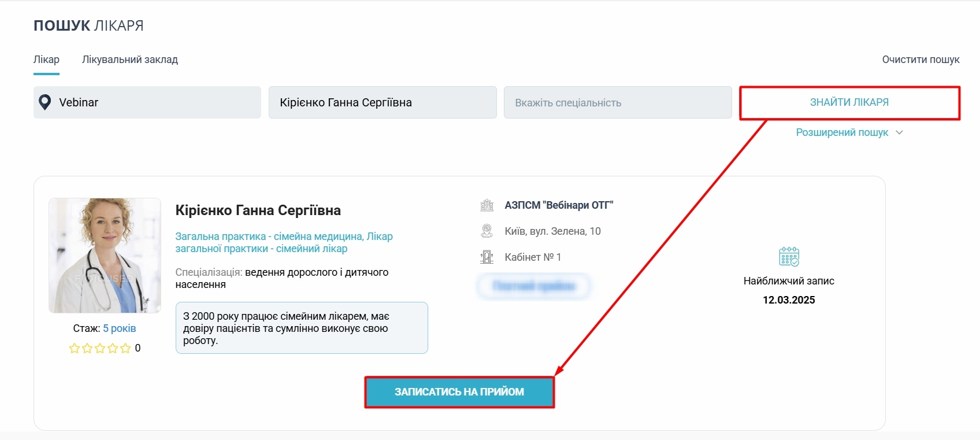
Task: Click the calendar icon above Найближчий запис
Action: (x=789, y=256)
